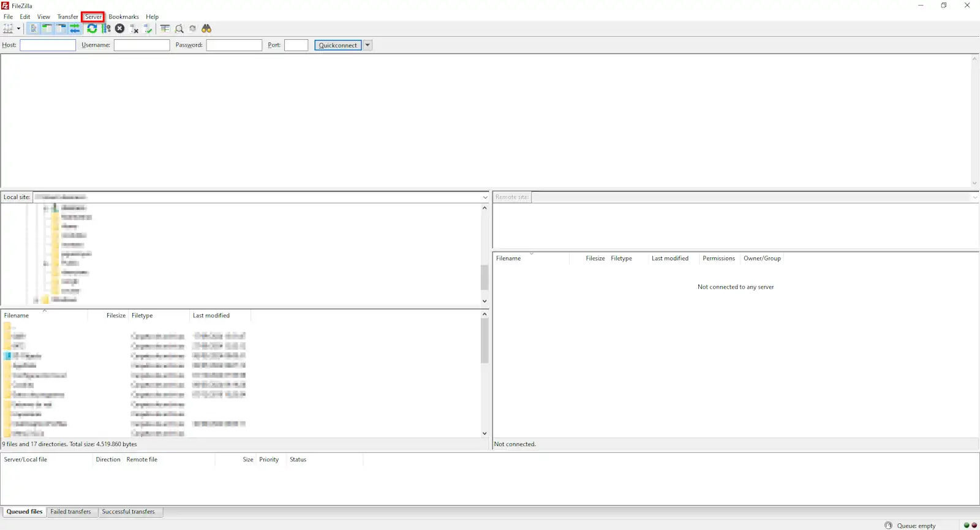Open the directory listing filters icon
This screenshot has height=530, width=980.
pos(165,29)
